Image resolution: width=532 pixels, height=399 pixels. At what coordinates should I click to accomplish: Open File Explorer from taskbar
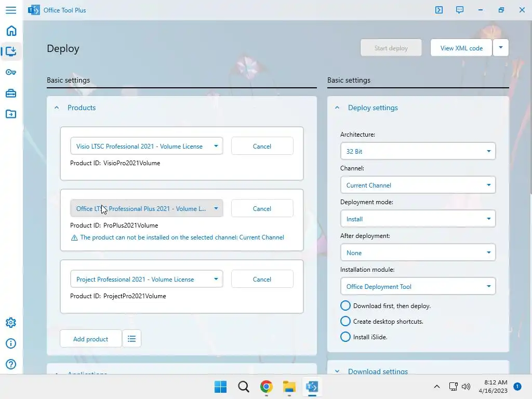289,387
